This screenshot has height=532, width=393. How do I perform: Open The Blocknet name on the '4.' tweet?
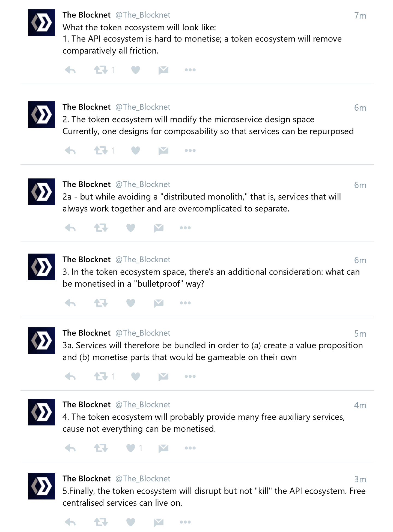(x=87, y=405)
